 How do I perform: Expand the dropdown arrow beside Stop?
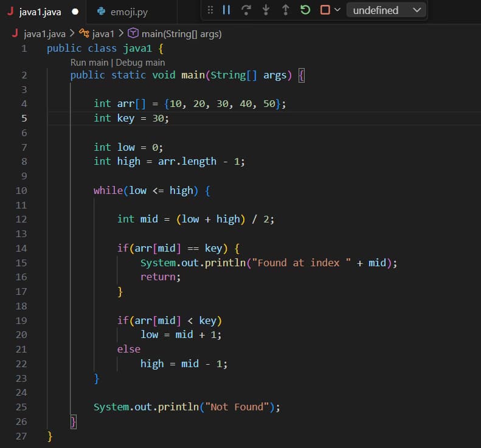[x=337, y=10]
